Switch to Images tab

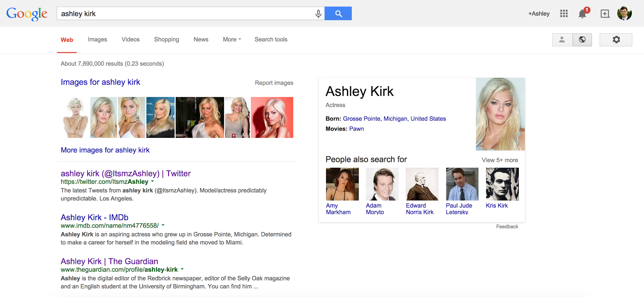point(97,39)
